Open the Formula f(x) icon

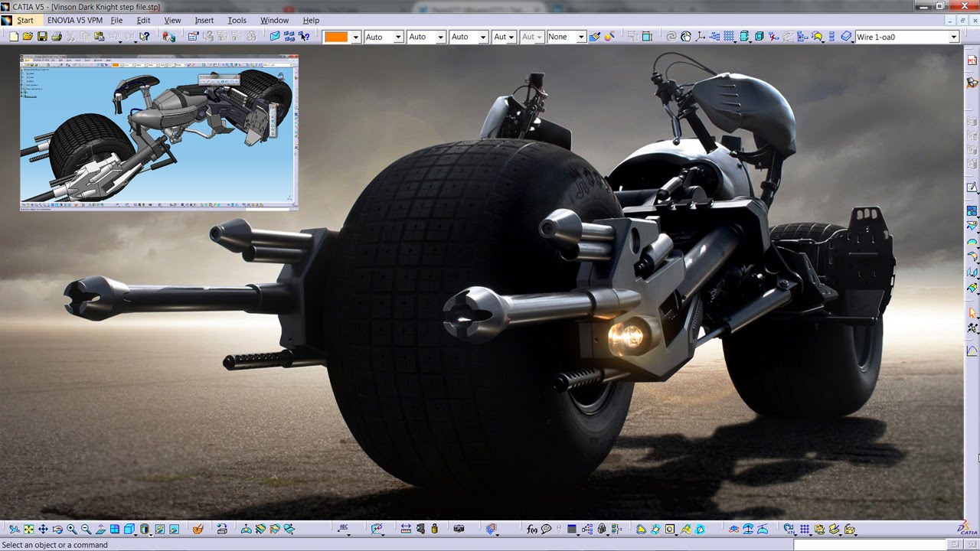[x=531, y=529]
